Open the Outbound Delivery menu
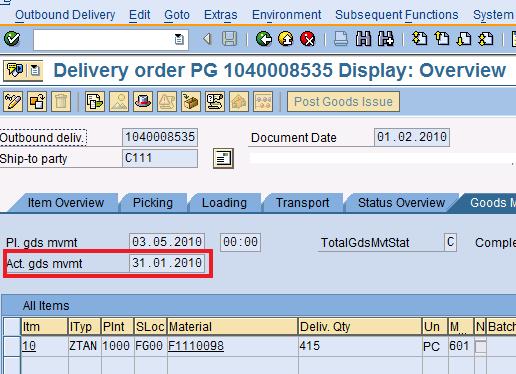Screen dimensions: 516x374 [x=65, y=15]
